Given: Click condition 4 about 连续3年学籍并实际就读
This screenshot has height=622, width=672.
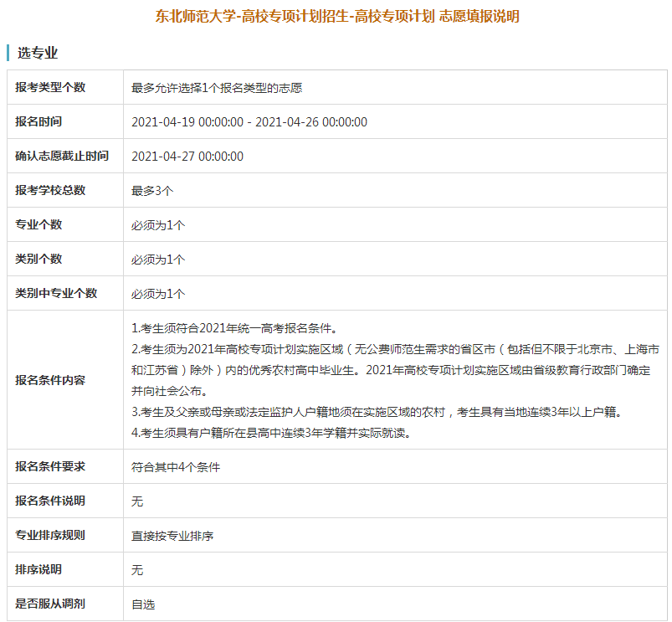Looking at the screenshot, I should click(x=271, y=434).
